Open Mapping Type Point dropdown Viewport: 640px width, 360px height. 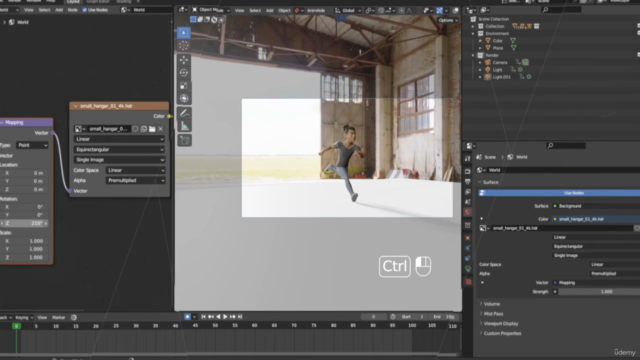[32, 145]
